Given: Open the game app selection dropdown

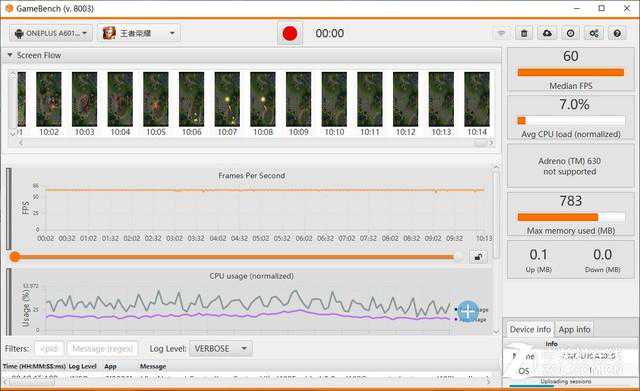Looking at the screenshot, I should [x=139, y=33].
